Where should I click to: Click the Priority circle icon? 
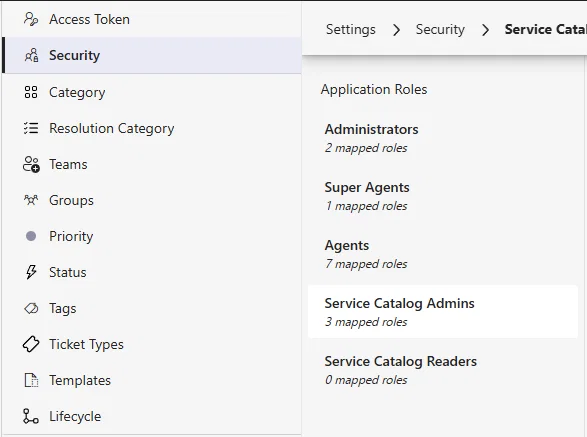[x=31, y=236]
